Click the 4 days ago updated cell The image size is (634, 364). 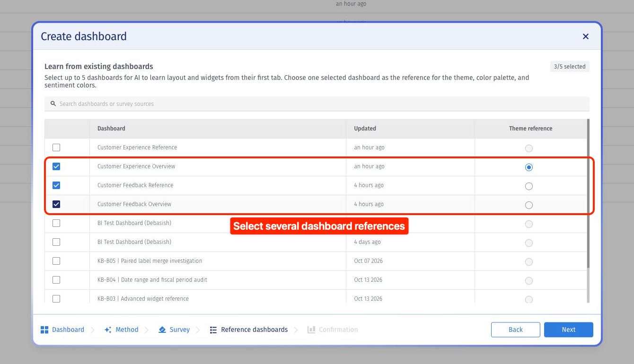(367, 242)
